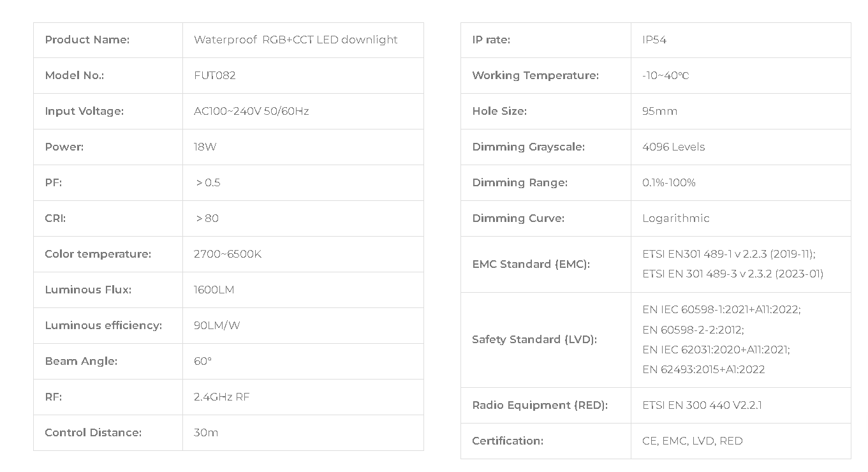The width and height of the screenshot is (868, 472).
Task: Select the 30m control distance value
Action: click(206, 432)
